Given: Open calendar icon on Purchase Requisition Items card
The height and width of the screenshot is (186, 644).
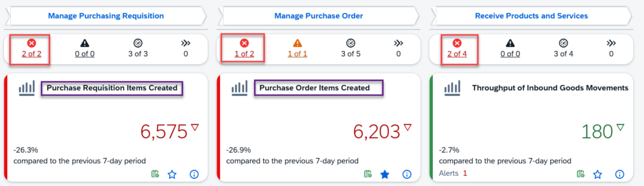Looking at the screenshot, I should pos(155,174).
